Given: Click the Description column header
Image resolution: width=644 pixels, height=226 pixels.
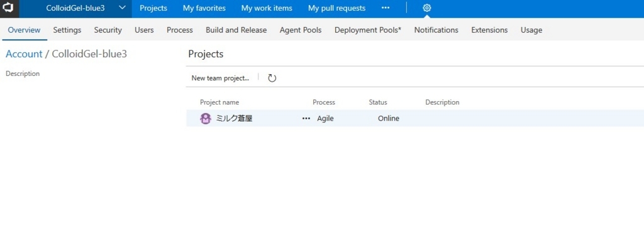Looking at the screenshot, I should [442, 102].
